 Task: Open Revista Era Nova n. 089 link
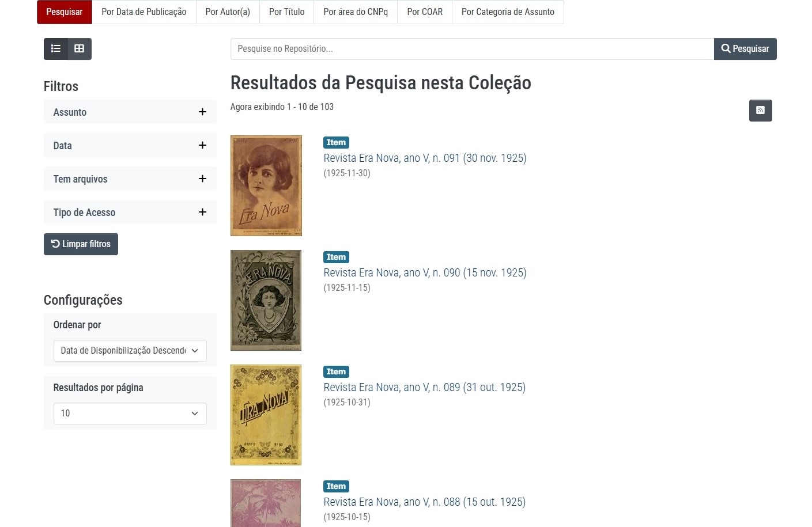[424, 388]
